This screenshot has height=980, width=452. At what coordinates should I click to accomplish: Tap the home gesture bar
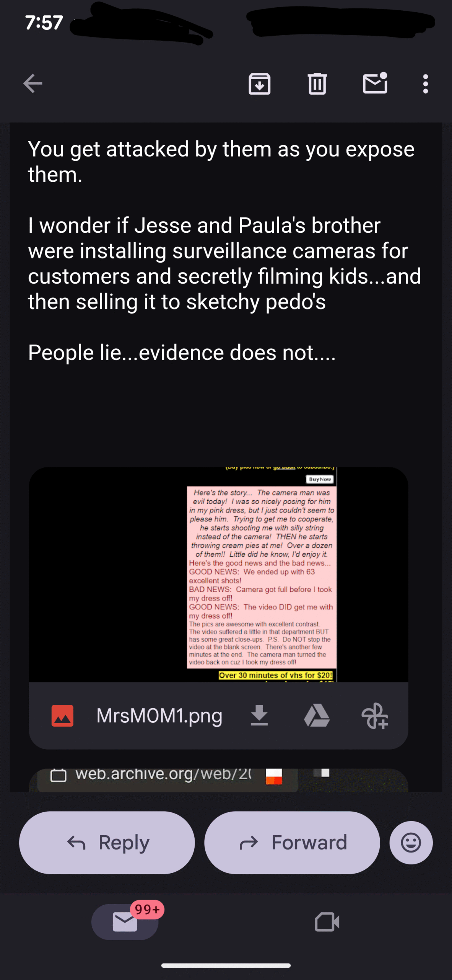226,965
